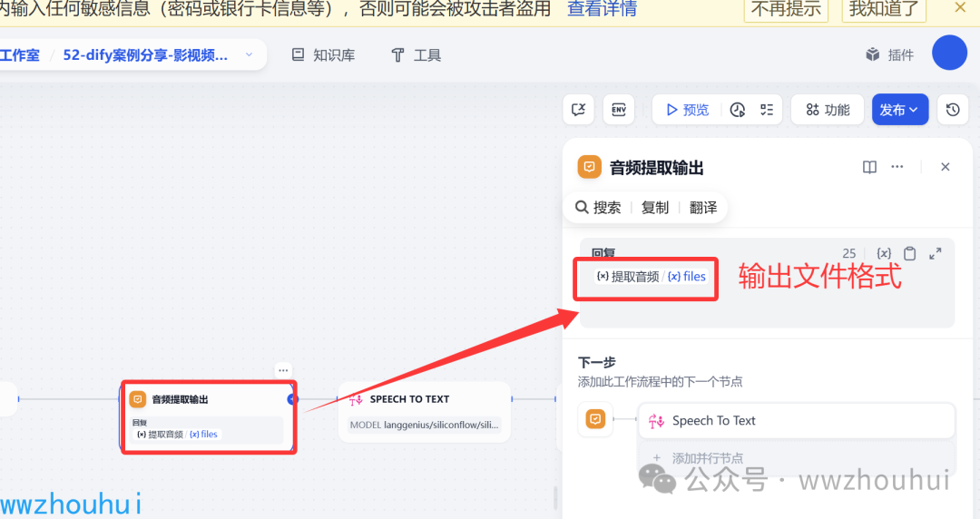Expand the 发布 publish dropdown
This screenshot has width=980, height=519.
(x=900, y=110)
